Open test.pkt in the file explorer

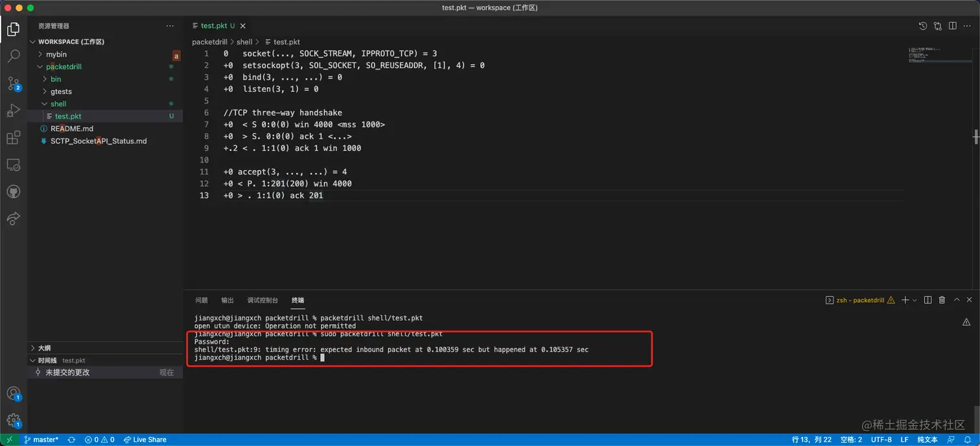[x=104, y=116]
